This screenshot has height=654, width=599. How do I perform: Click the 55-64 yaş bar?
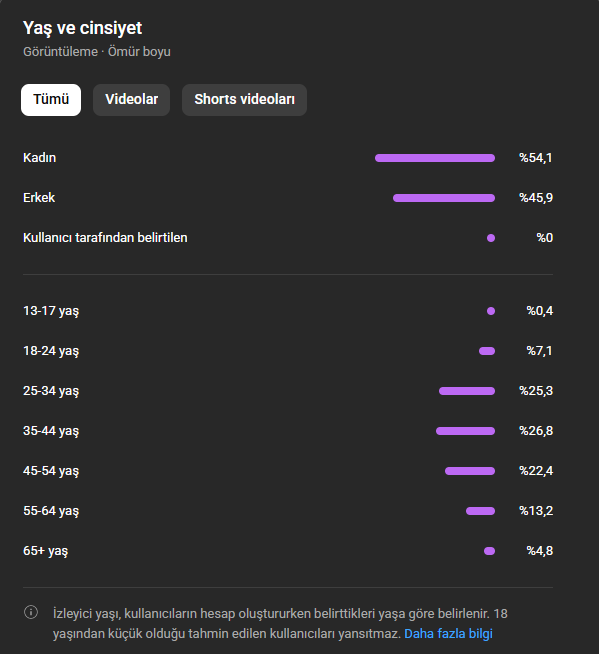point(481,511)
